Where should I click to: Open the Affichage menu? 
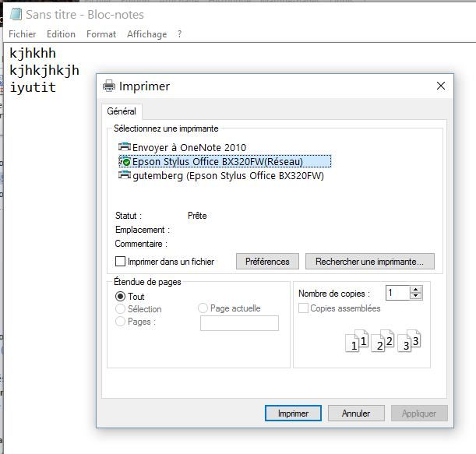tap(146, 34)
